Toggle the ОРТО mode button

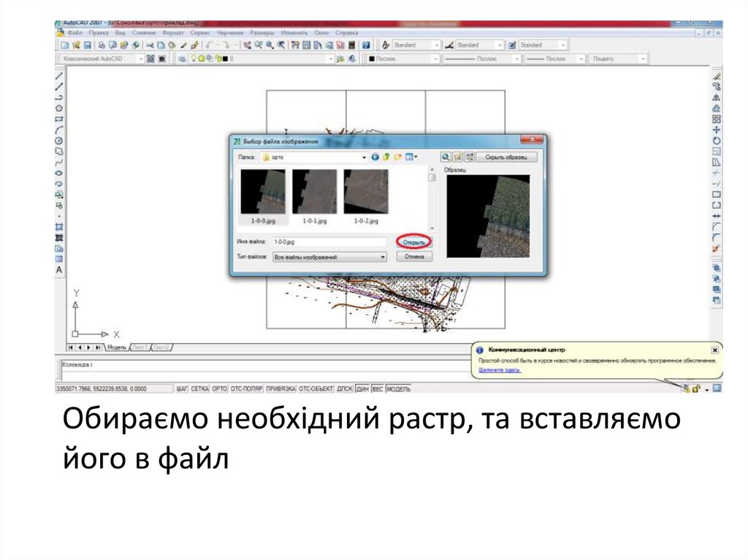pyautogui.click(x=219, y=388)
